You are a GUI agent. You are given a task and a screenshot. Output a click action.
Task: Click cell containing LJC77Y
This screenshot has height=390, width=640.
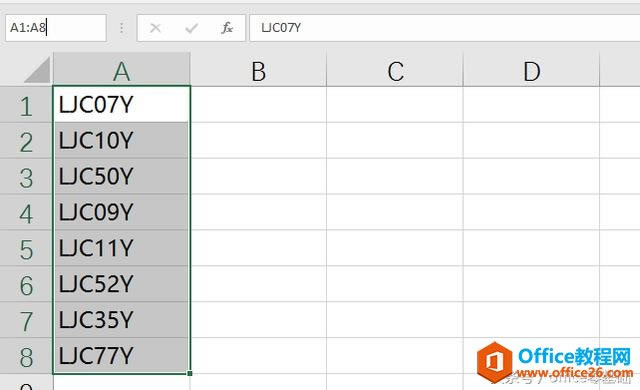(x=121, y=355)
